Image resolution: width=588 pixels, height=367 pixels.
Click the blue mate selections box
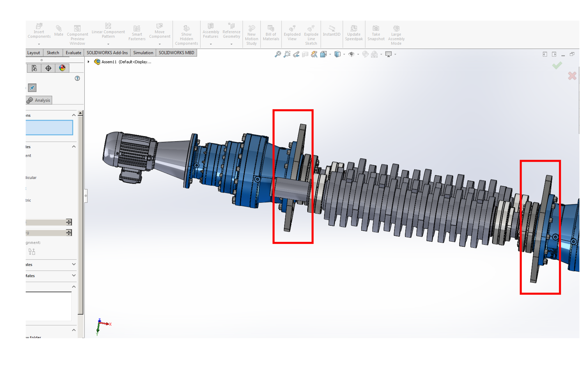click(49, 127)
